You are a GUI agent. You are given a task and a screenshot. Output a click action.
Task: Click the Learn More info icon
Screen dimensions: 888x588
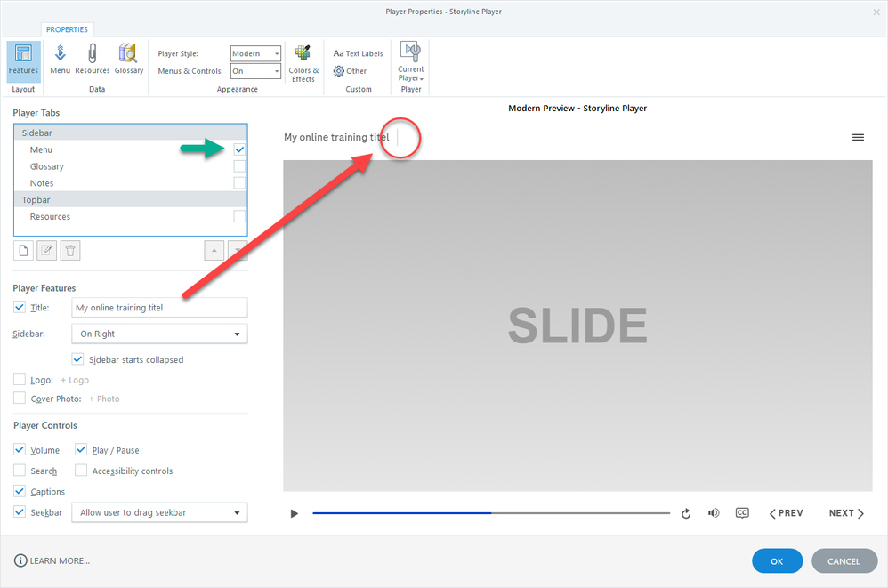click(20, 560)
